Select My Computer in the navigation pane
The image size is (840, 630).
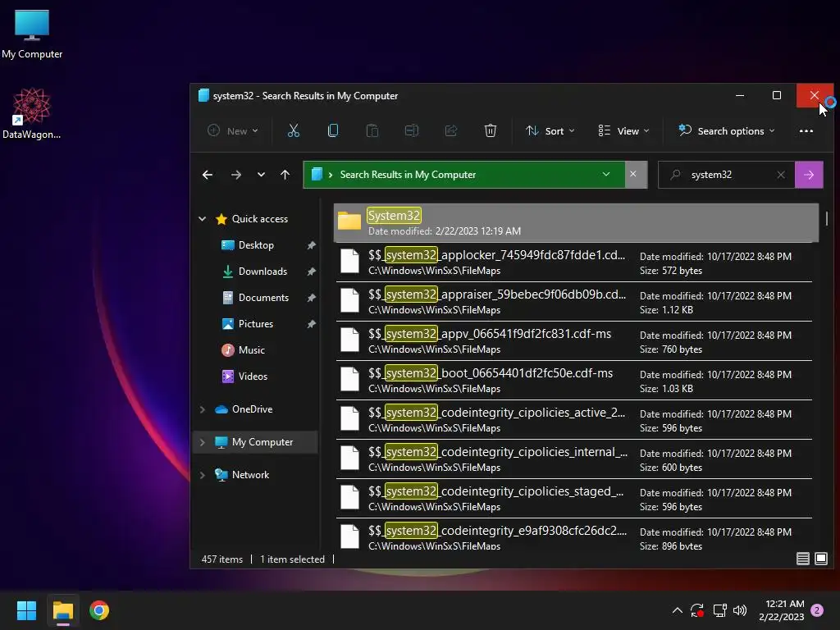(254, 442)
